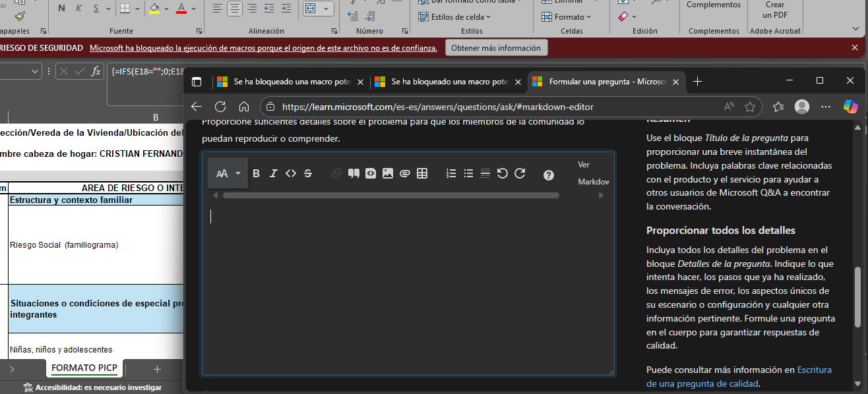Apply bold (N) in Excel ribbon
The height and width of the screenshot is (394, 868).
point(62,9)
